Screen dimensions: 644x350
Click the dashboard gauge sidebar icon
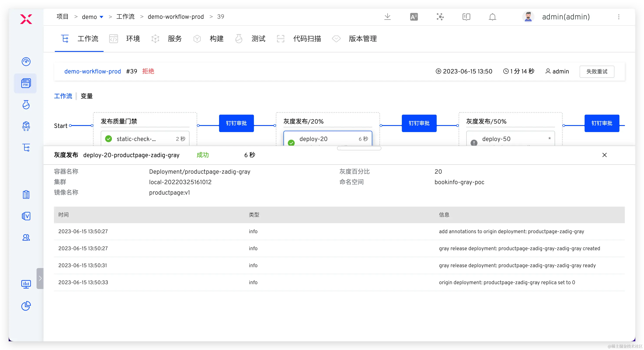(x=26, y=62)
